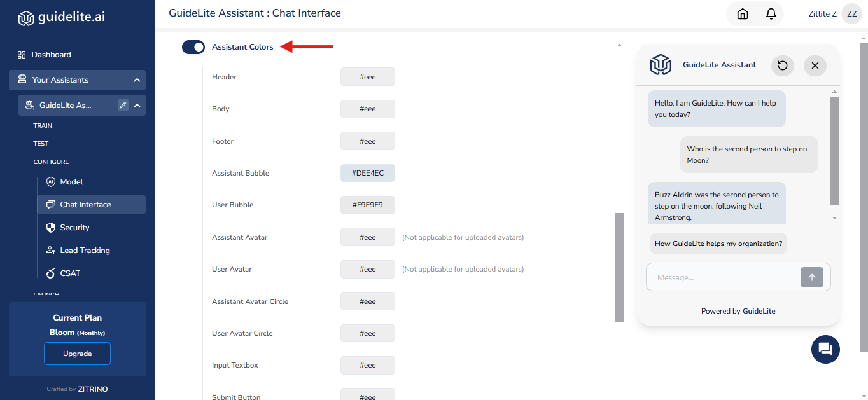
Task: Click the Buzz Aldrin answer bubble
Action: coord(717,203)
